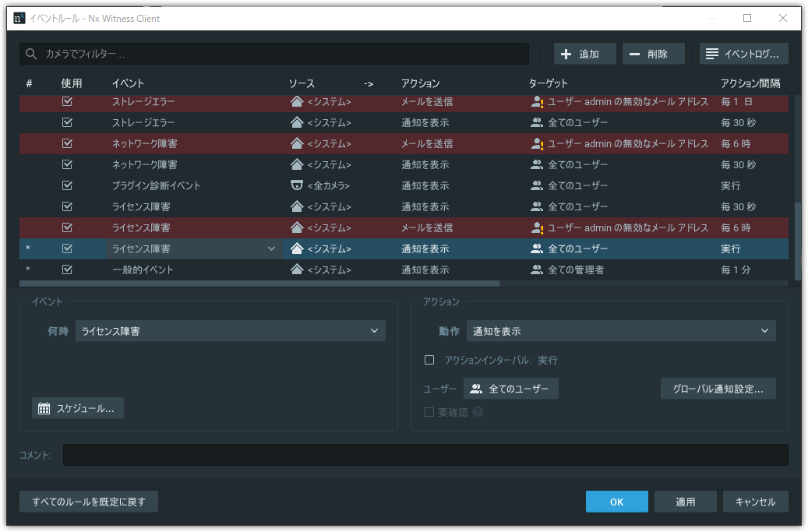The width and height of the screenshot is (808, 532).
Task: Open the スケジュール... settings
Action: coord(78,408)
